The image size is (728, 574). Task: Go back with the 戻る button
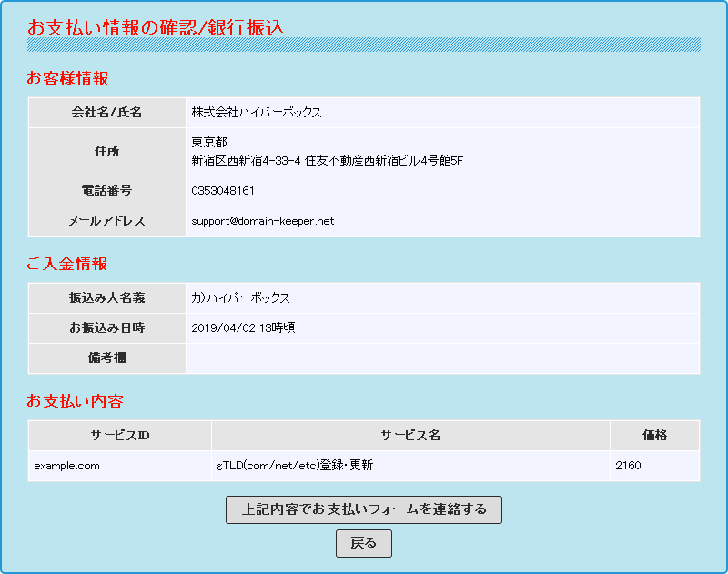pos(363,543)
